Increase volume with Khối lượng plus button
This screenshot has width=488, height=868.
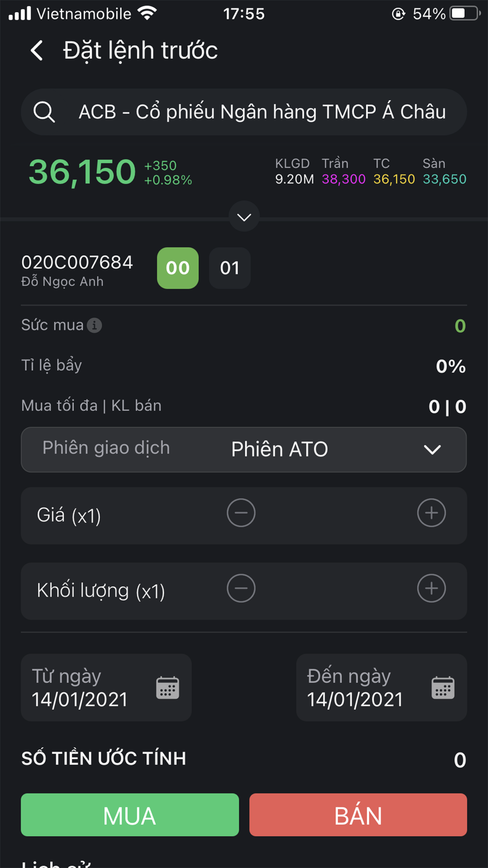431,588
